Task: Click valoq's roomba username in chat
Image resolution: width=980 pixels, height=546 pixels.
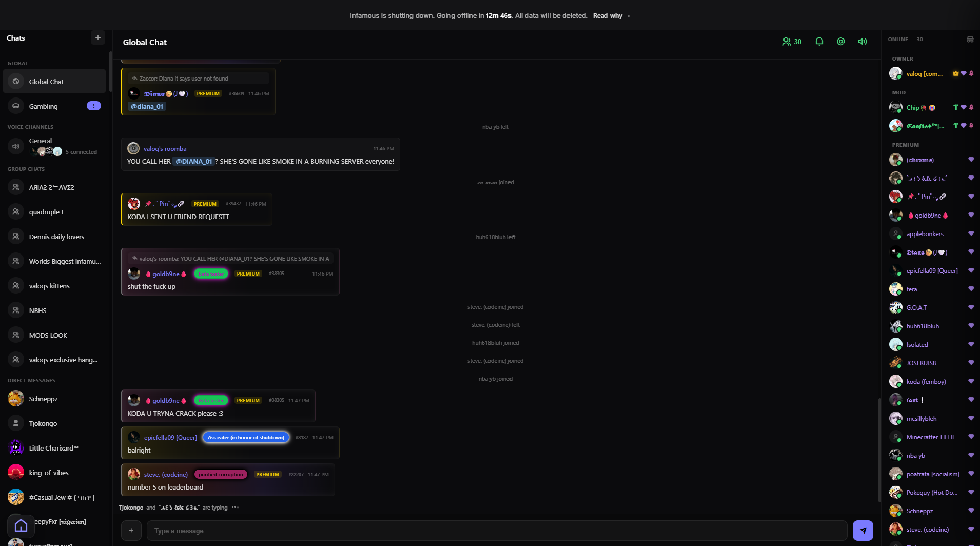Action: click(x=165, y=149)
